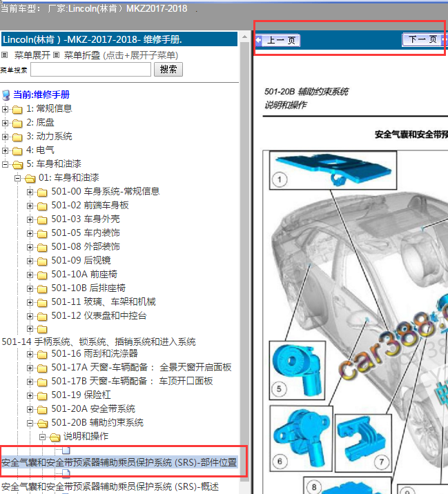Select 501-17A 天窗 全景天窗开启面板
Image resolution: width=448 pixels, height=494 pixels.
(142, 367)
